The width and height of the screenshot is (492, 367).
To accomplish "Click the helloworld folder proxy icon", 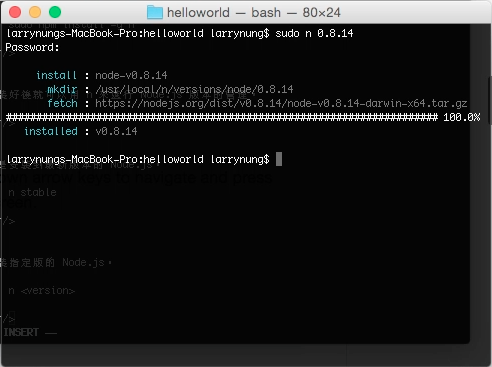I will 155,12.
